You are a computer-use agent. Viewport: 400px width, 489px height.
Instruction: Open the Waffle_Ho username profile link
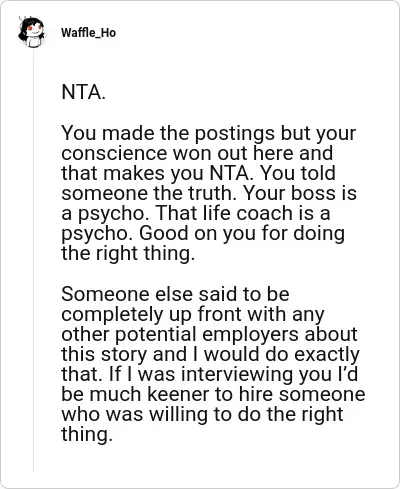[x=88, y=33]
